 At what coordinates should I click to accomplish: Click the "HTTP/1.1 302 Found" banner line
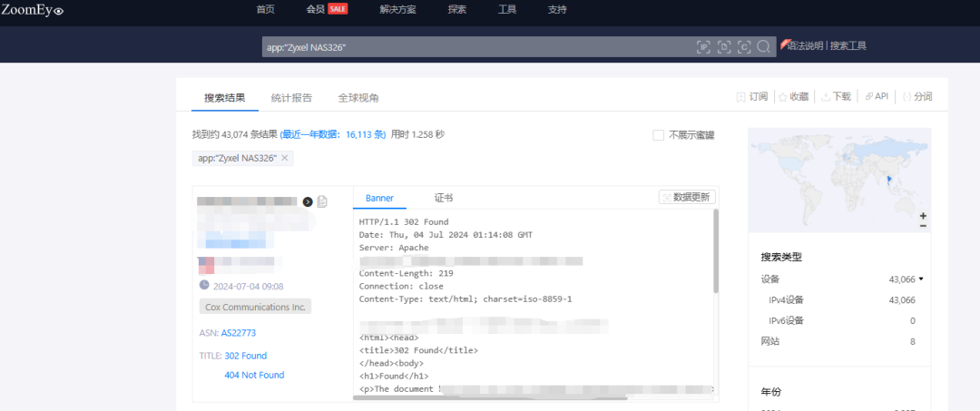point(404,221)
